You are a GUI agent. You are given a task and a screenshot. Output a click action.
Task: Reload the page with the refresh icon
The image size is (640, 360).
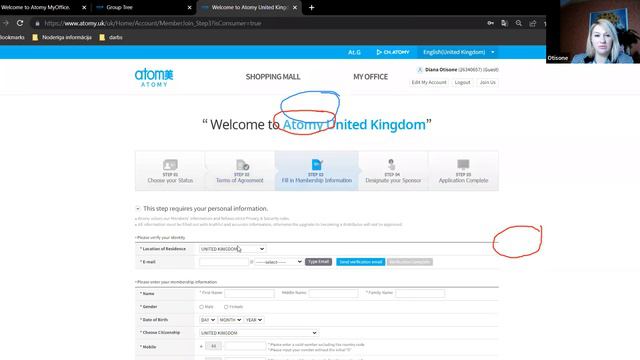point(20,23)
